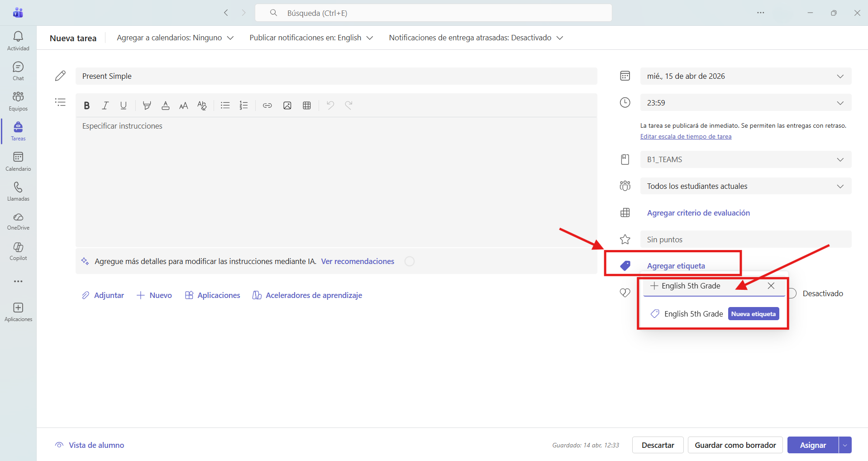Screen dimensions: 868x461
Task: Go to Equipos in sidebar
Action: click(x=18, y=101)
